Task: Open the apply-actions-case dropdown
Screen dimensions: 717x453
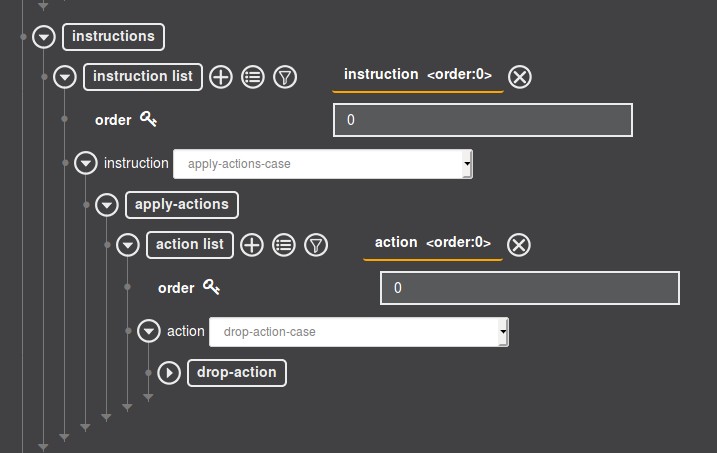Action: 322,164
